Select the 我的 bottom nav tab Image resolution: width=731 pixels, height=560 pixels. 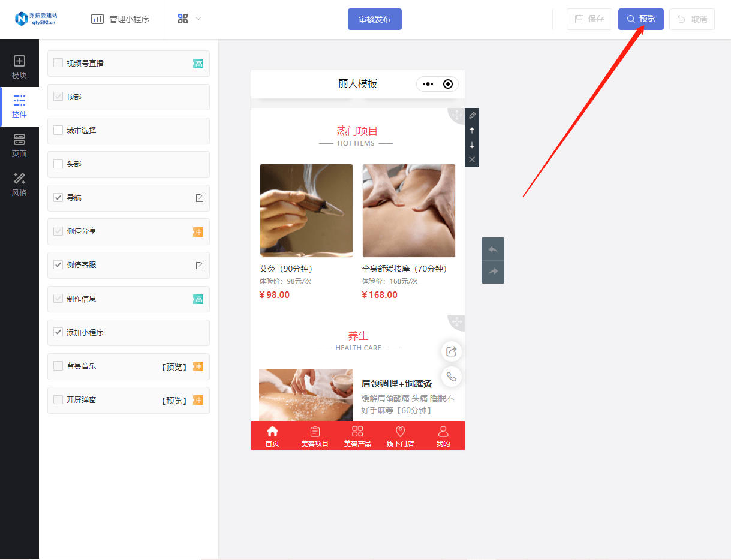(443, 436)
